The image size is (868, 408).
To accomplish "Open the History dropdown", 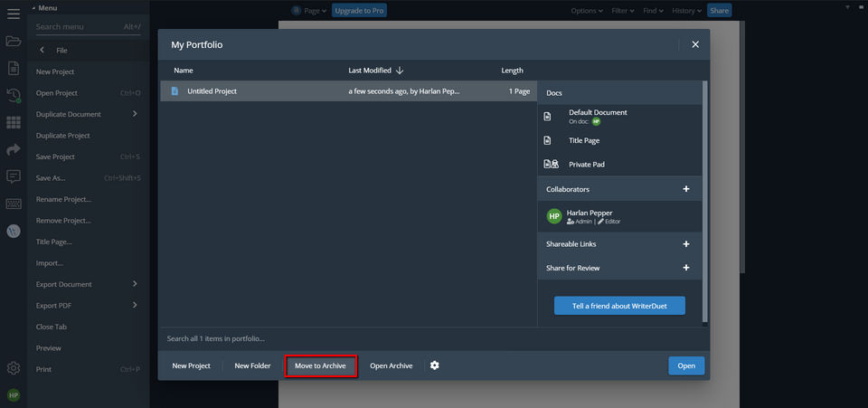I will tap(686, 11).
